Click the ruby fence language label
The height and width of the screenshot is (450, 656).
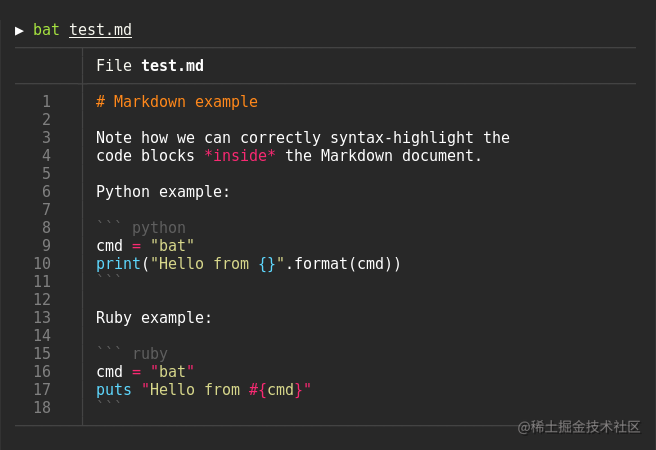(x=150, y=354)
